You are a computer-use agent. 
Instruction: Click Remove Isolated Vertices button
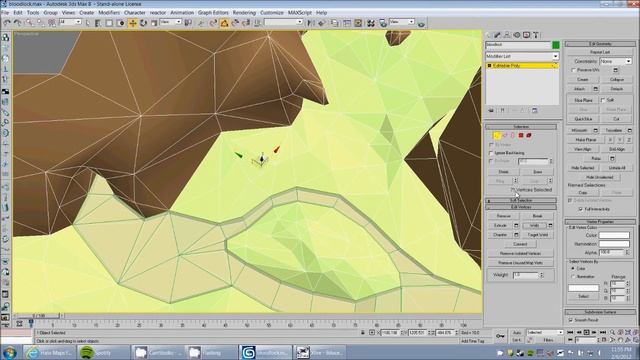pyautogui.click(x=520, y=253)
